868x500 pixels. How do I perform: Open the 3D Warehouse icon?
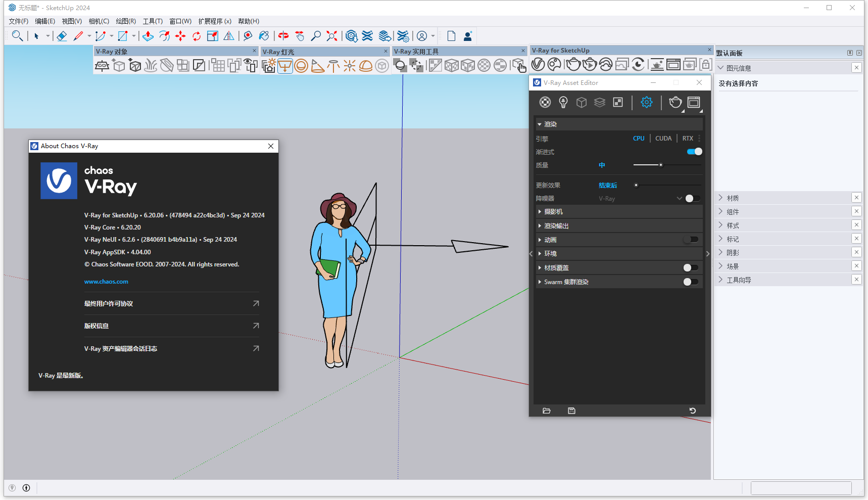point(352,36)
